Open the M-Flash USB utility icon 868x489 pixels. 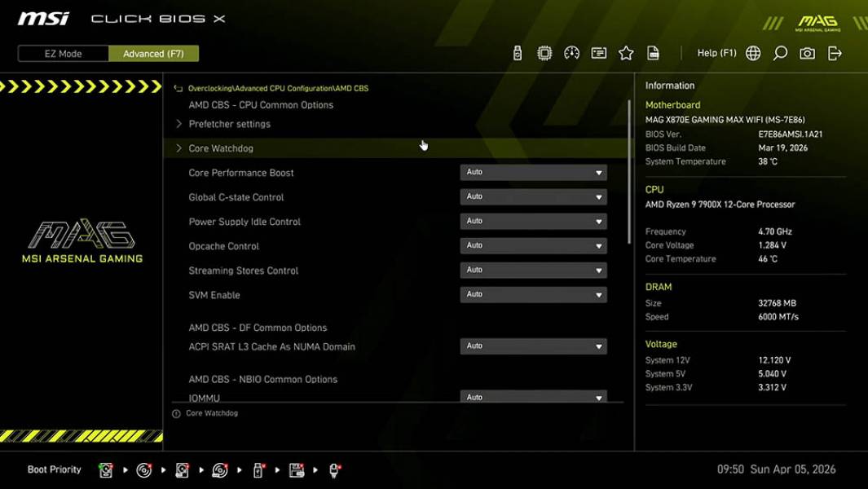[517, 52]
